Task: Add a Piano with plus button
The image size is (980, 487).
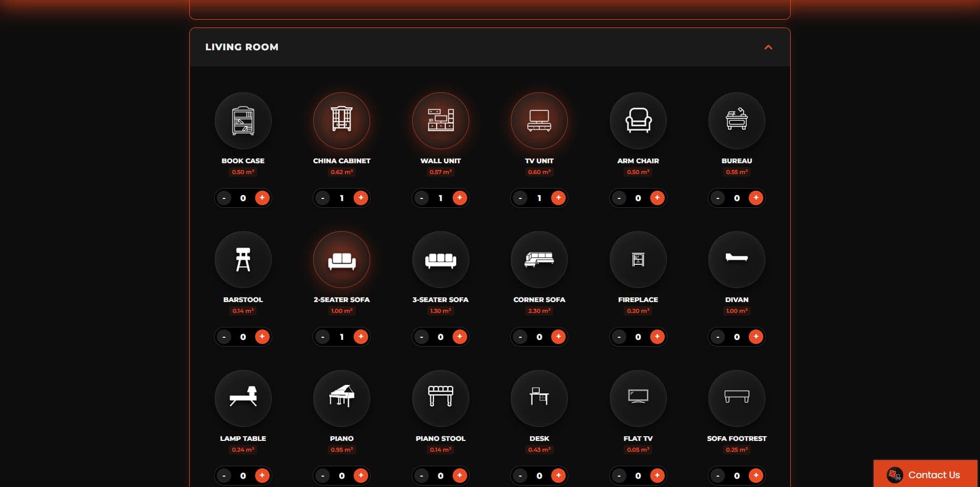Action: [x=361, y=476]
